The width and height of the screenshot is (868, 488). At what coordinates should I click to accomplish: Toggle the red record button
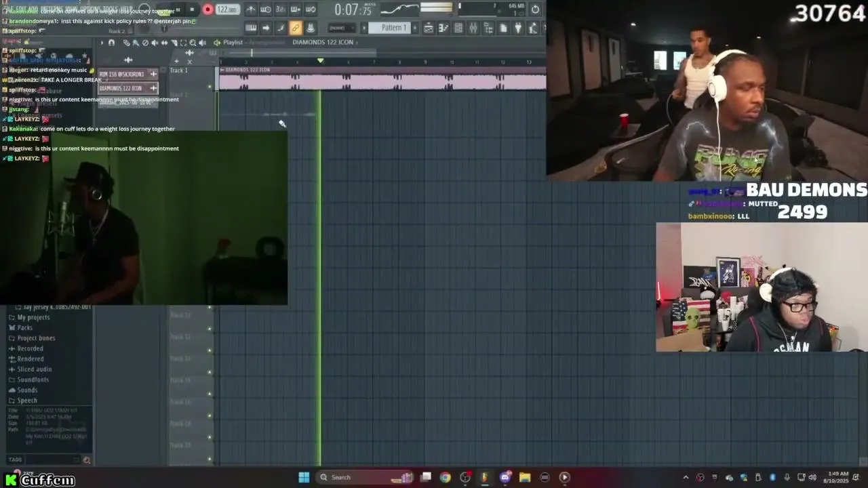click(208, 9)
